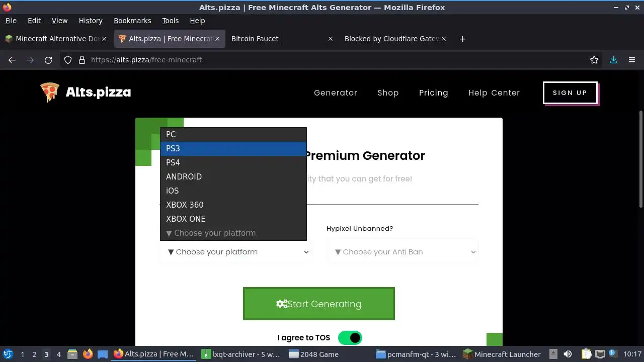Select PS3 from platform list
The height and width of the screenshot is (362, 644).
(233, 148)
